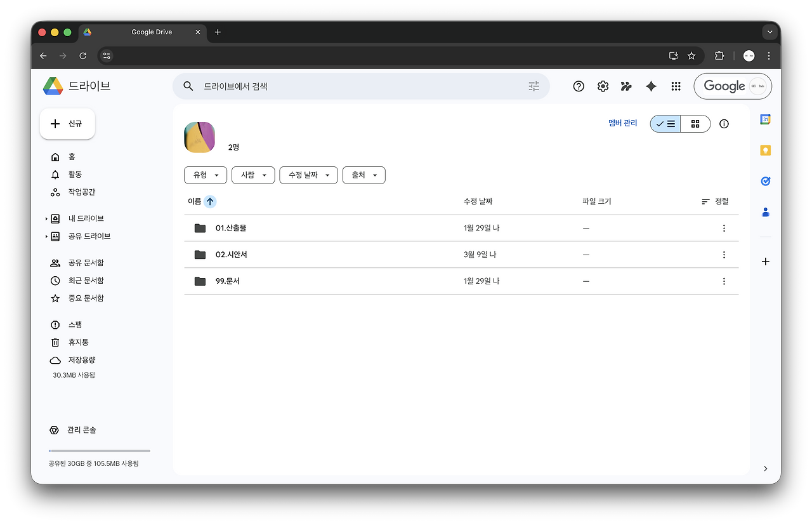Click the 드라이브에서 검색 search field
Screen dimensions: 812x525
point(362,86)
